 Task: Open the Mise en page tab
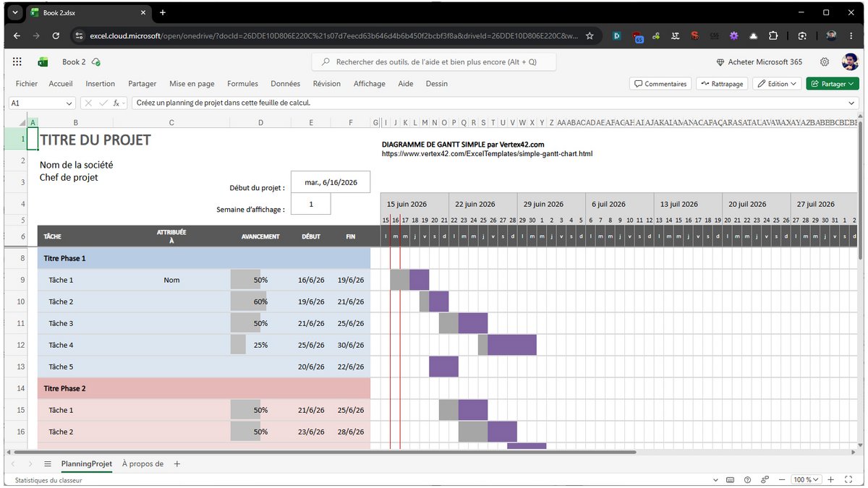coord(192,84)
